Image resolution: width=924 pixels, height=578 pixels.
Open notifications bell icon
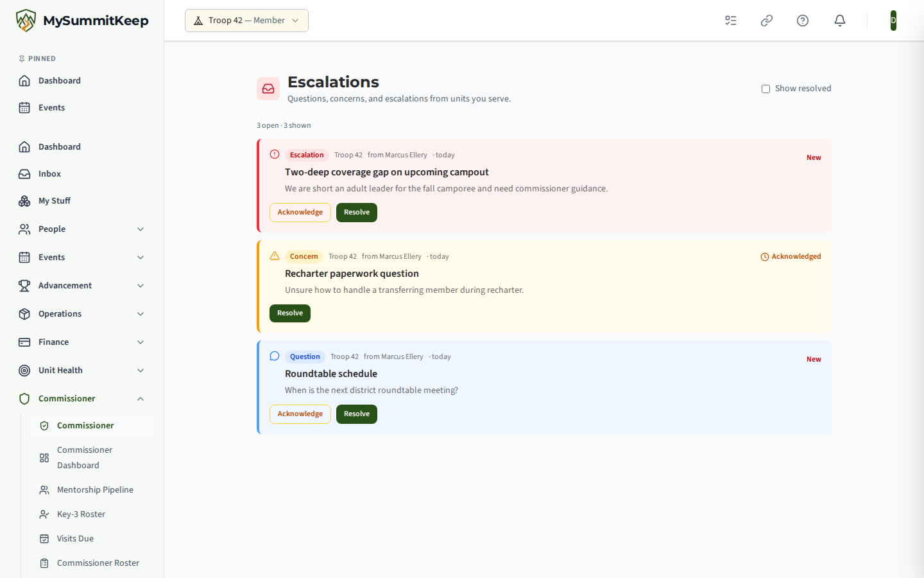[840, 21]
